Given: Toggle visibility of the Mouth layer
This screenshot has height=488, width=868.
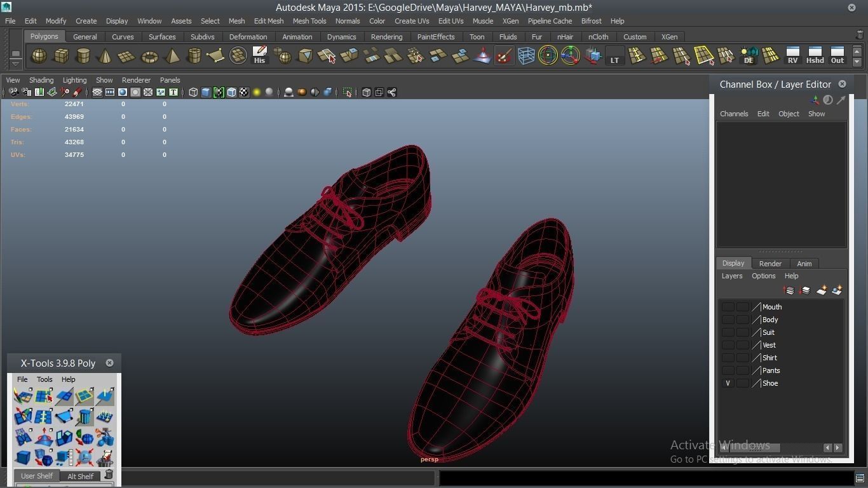Looking at the screenshot, I should click(x=728, y=307).
